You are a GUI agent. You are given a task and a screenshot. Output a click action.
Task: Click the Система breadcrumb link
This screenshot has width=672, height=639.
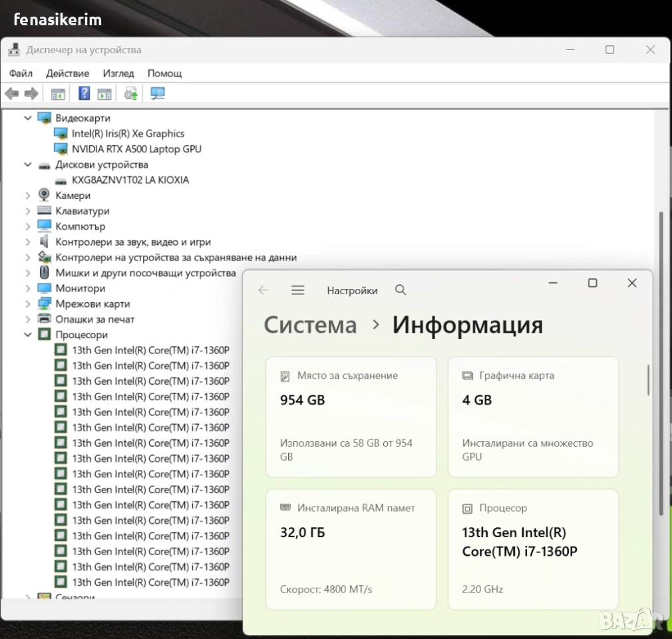pyautogui.click(x=310, y=325)
